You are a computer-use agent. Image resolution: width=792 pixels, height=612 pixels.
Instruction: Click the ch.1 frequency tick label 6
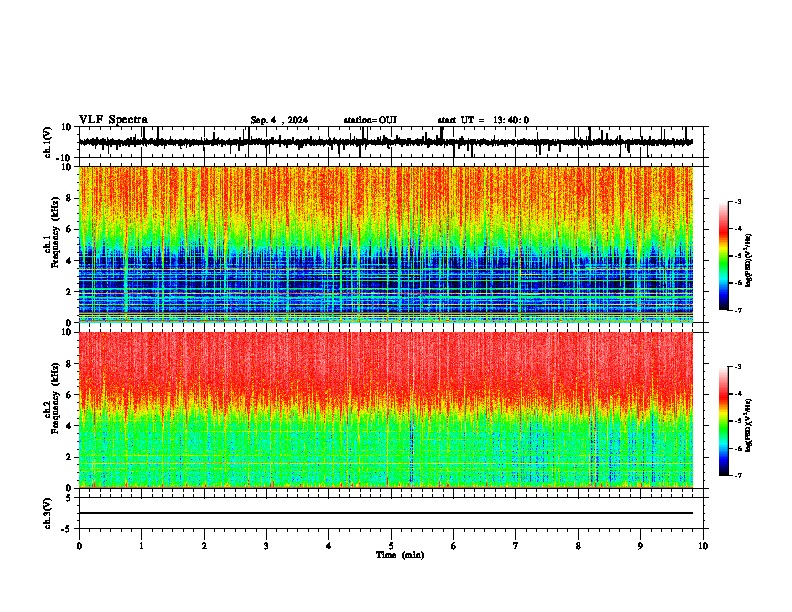[70, 229]
